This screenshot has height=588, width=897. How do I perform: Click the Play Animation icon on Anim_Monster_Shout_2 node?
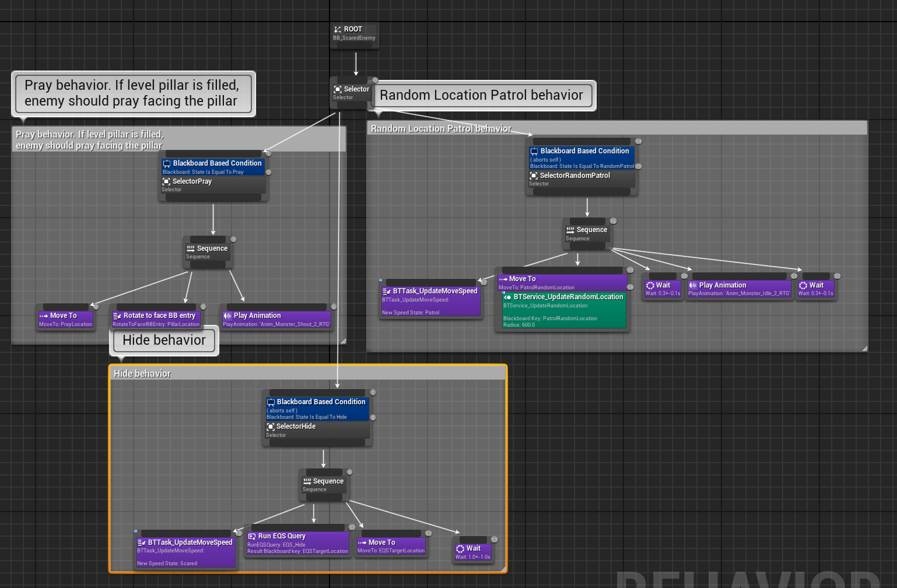click(226, 315)
